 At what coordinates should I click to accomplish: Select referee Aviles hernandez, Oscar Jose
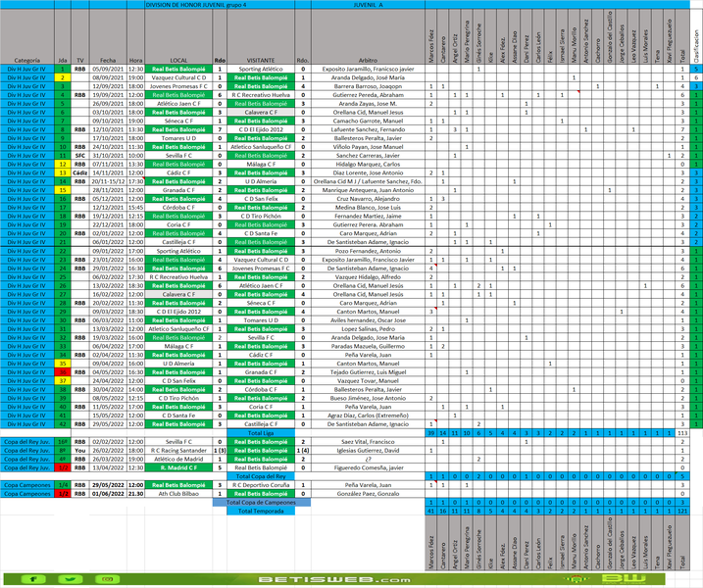[x=368, y=320]
